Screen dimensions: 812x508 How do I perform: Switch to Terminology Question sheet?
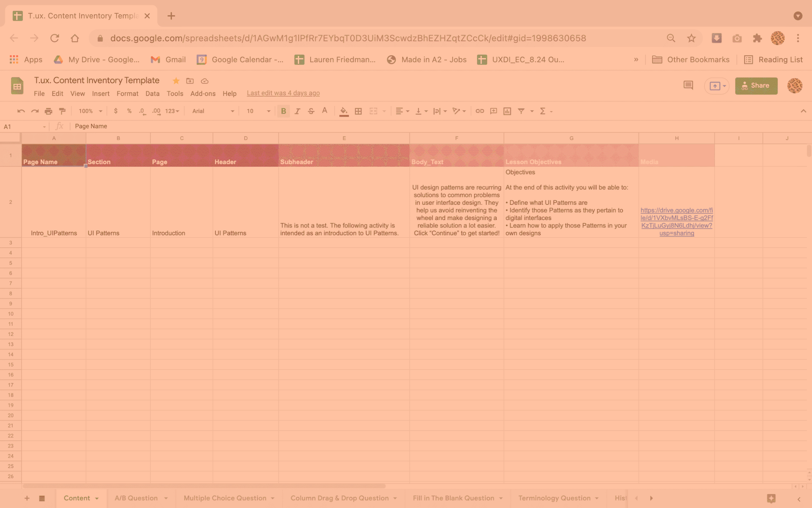(554, 498)
